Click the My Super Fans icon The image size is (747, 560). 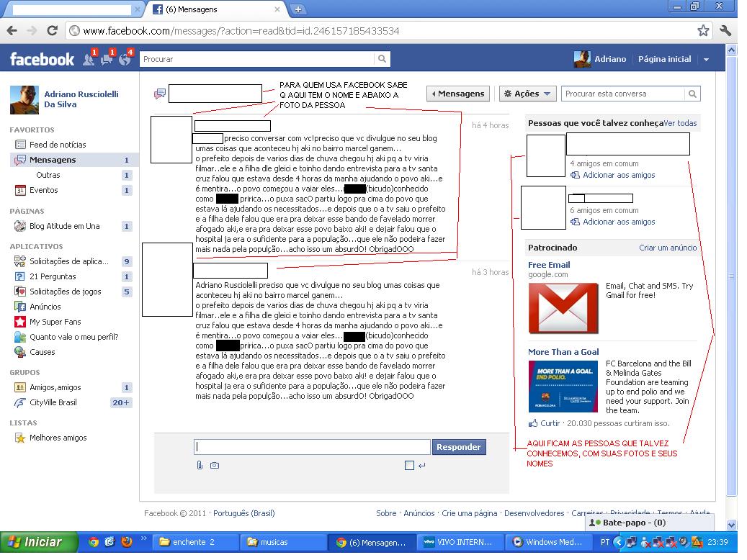coord(20,322)
